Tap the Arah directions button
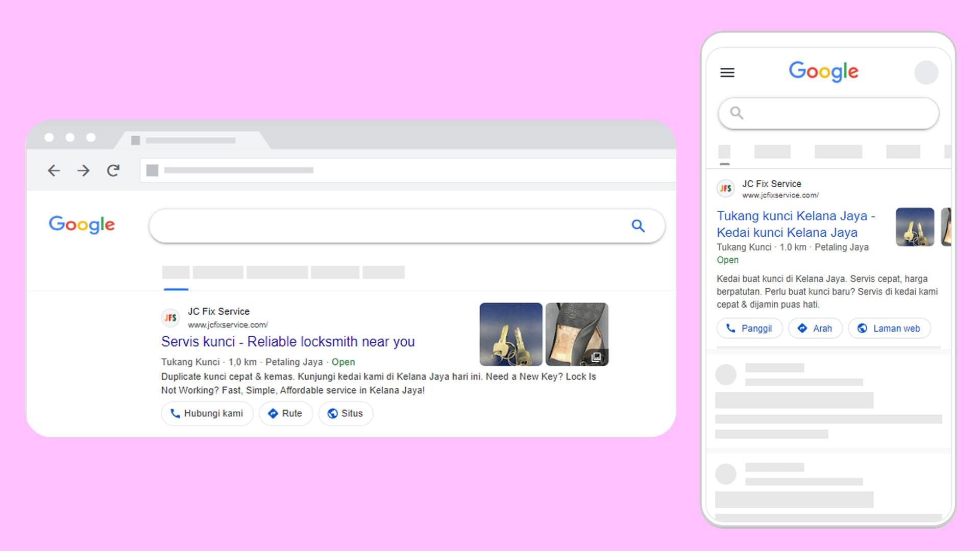The width and height of the screenshot is (980, 551). 815,329
